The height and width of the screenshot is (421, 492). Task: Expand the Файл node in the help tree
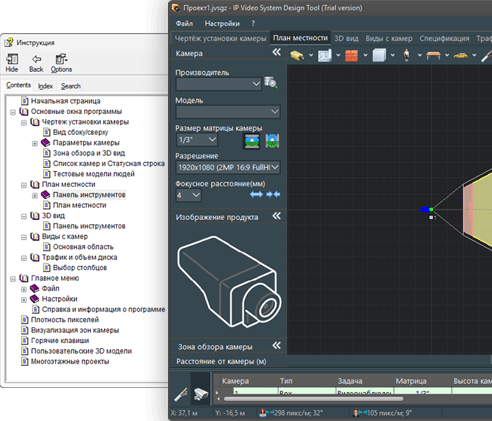(x=24, y=289)
